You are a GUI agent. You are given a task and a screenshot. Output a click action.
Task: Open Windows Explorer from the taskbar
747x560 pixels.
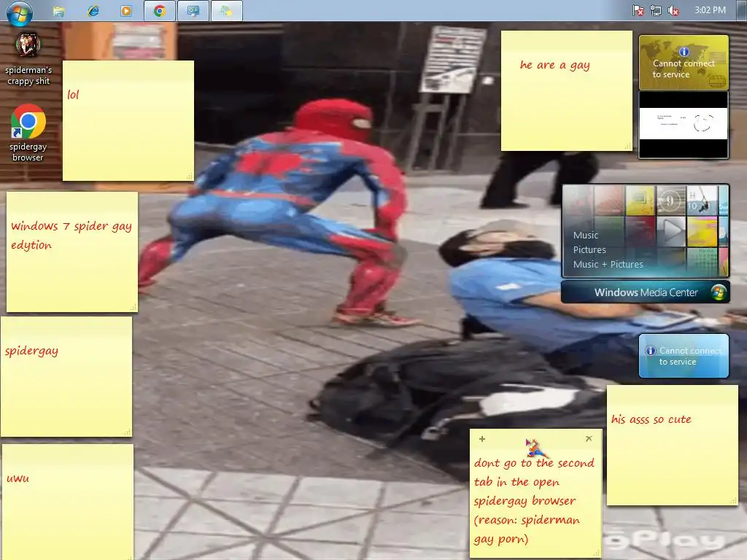pyautogui.click(x=58, y=11)
